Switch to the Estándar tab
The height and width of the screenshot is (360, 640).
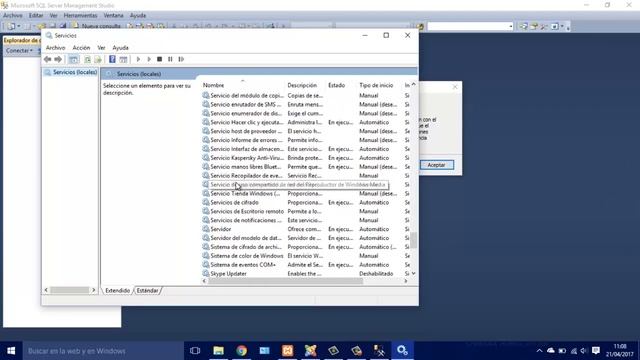[x=147, y=291]
